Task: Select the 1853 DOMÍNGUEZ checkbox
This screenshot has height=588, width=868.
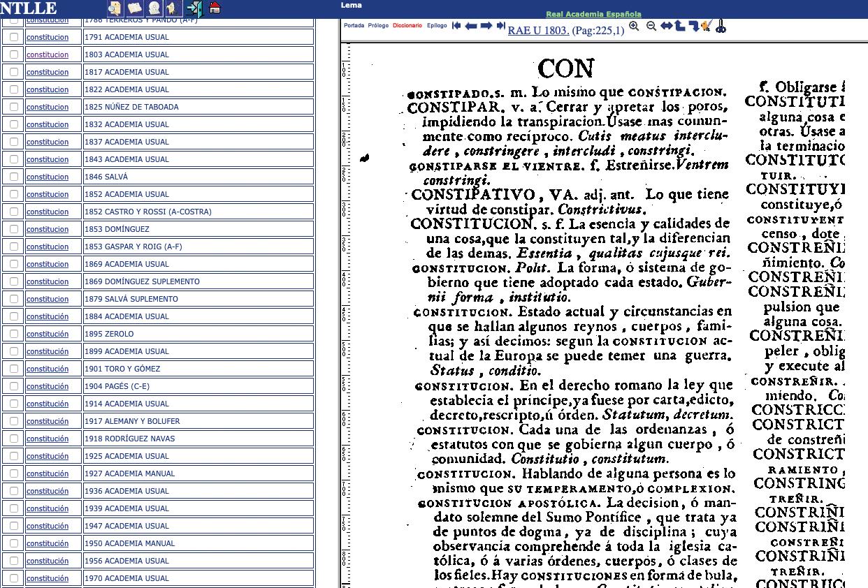Action: (13, 229)
